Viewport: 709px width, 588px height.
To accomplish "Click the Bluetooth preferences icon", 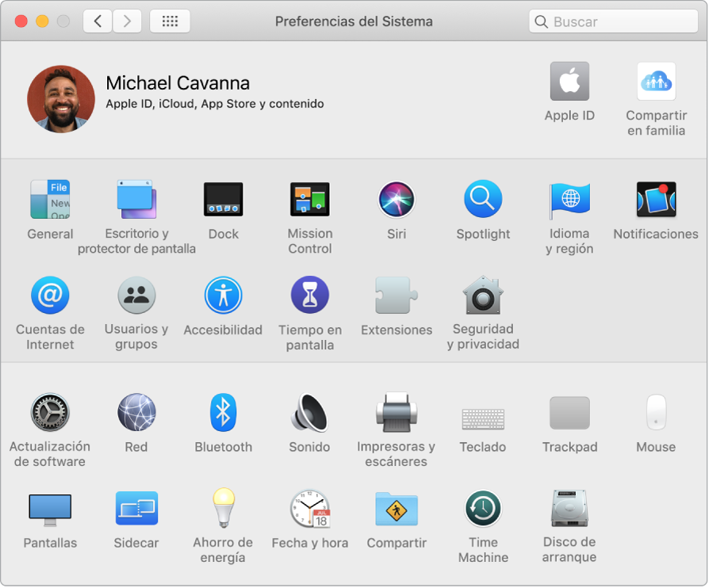I will [x=223, y=413].
